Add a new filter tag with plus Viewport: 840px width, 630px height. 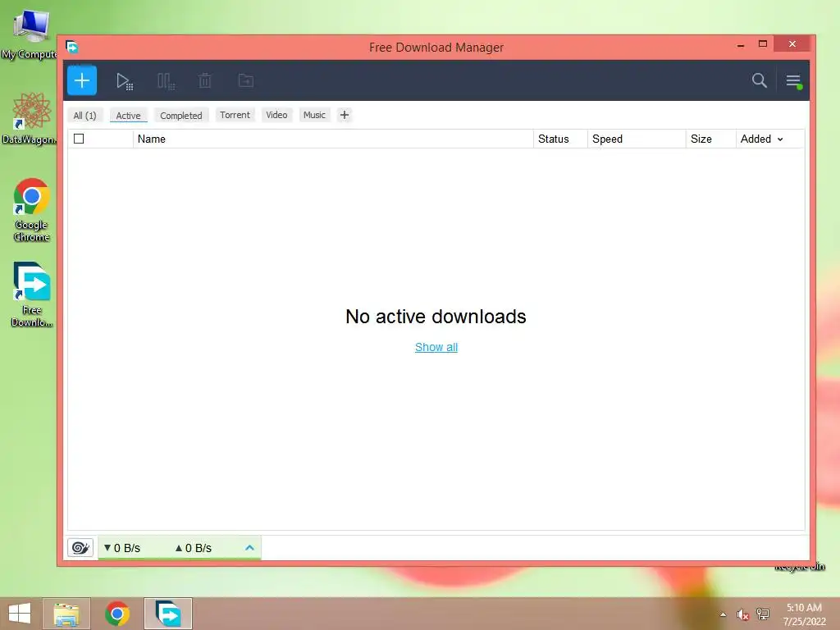tap(345, 115)
